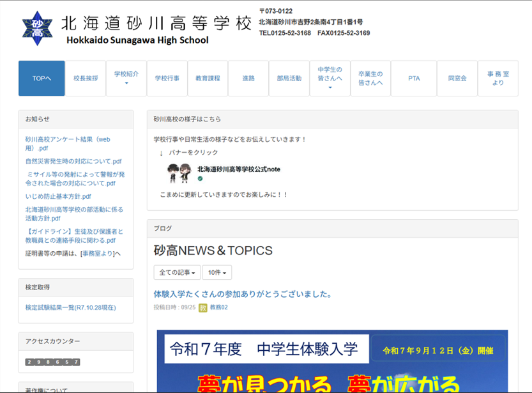This screenshot has width=532, height=393.
Task: Open the 学校紹介 dropdown menu
Action: click(x=126, y=78)
